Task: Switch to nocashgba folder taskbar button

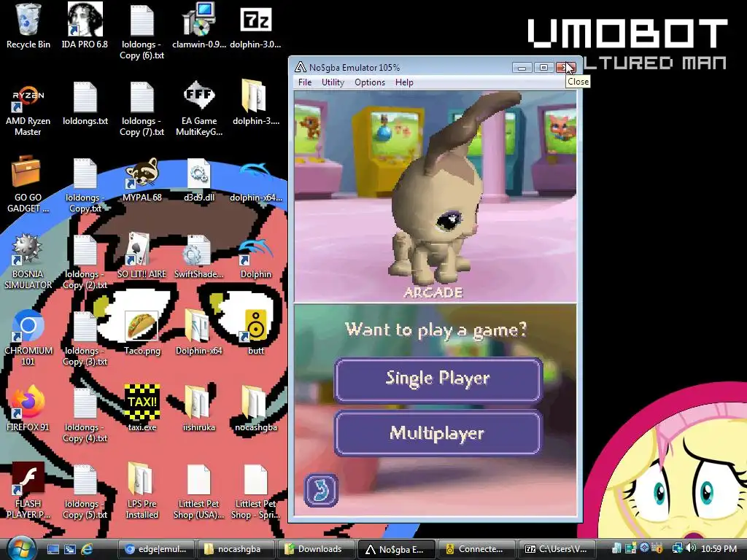Action: click(236, 549)
